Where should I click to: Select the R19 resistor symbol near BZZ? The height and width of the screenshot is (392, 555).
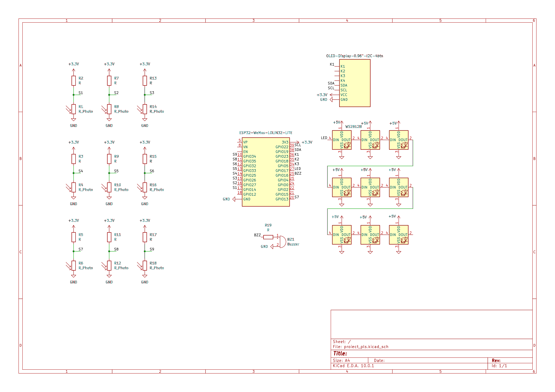coord(268,237)
